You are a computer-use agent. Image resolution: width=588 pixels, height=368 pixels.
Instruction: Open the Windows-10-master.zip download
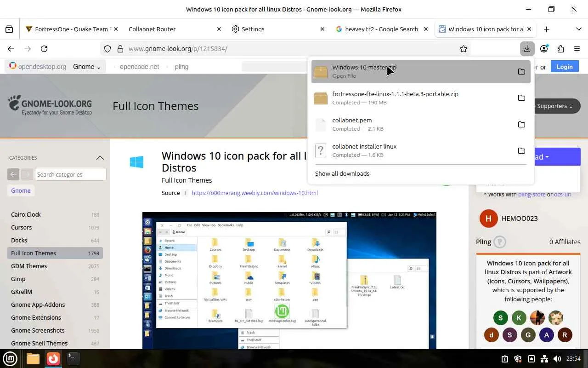coord(421,72)
